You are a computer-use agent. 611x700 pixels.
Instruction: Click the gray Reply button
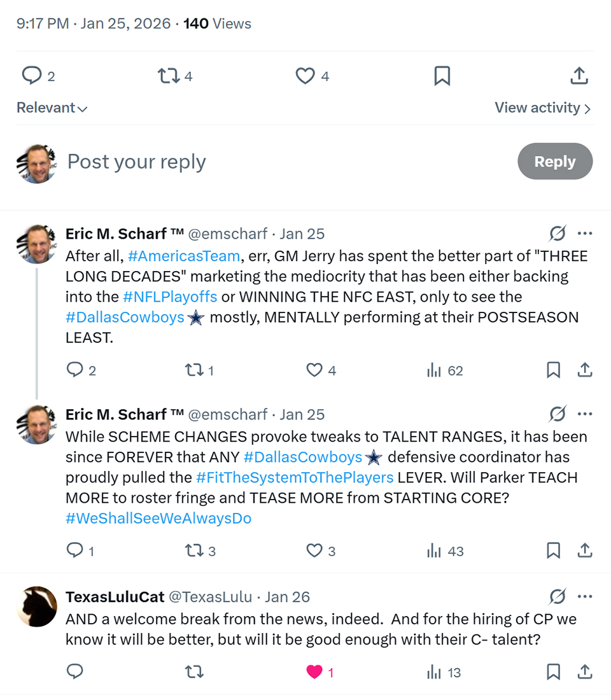[555, 162]
